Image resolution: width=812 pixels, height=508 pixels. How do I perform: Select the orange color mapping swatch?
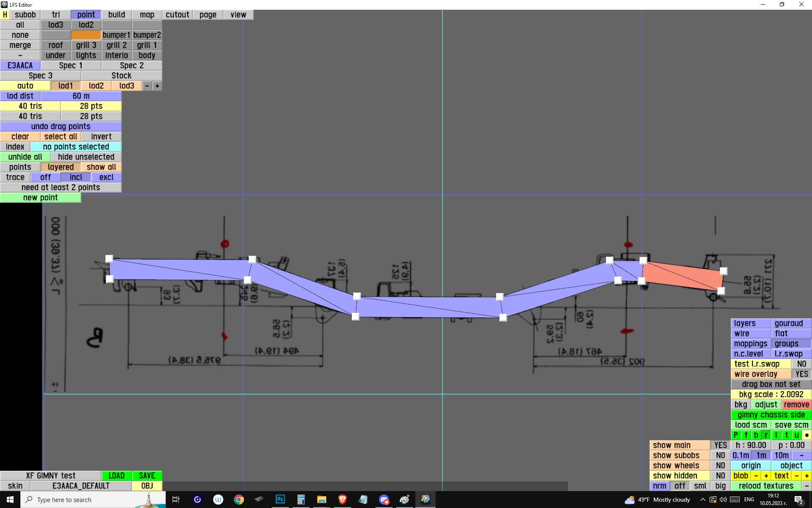pyautogui.click(x=86, y=35)
